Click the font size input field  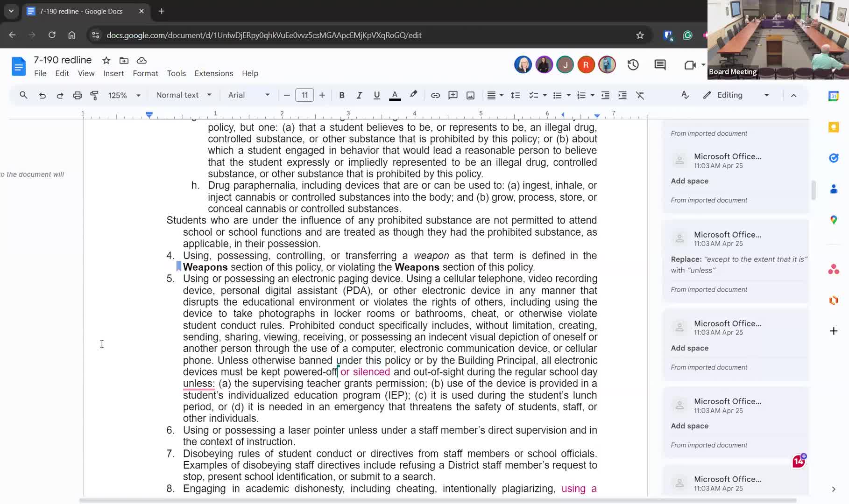[x=304, y=95]
